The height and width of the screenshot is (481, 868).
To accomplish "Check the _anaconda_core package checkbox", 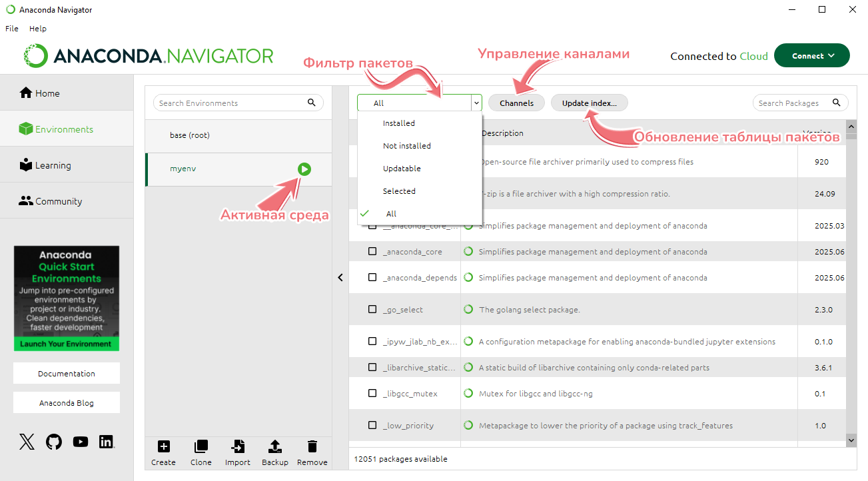I will [372, 252].
